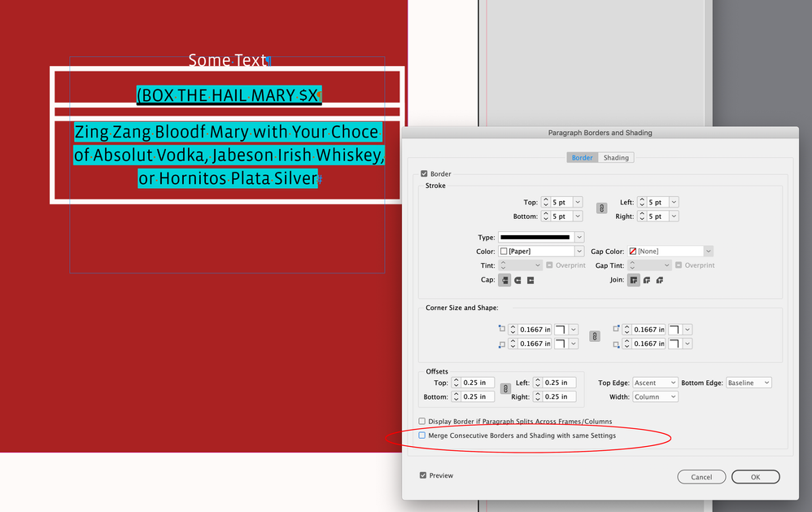Click the top-left corner shape icon
The height and width of the screenshot is (512, 812).
(x=560, y=330)
